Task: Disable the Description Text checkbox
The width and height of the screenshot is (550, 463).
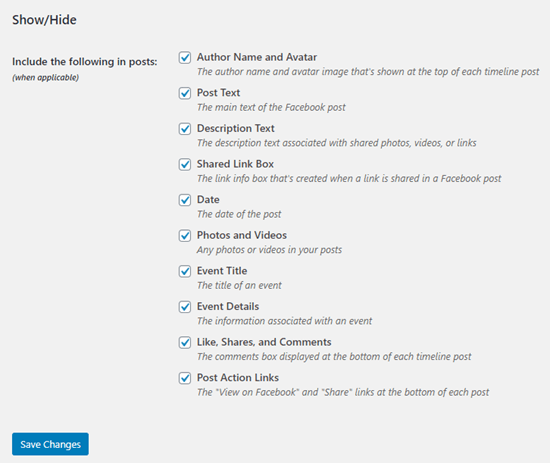Action: 185,129
